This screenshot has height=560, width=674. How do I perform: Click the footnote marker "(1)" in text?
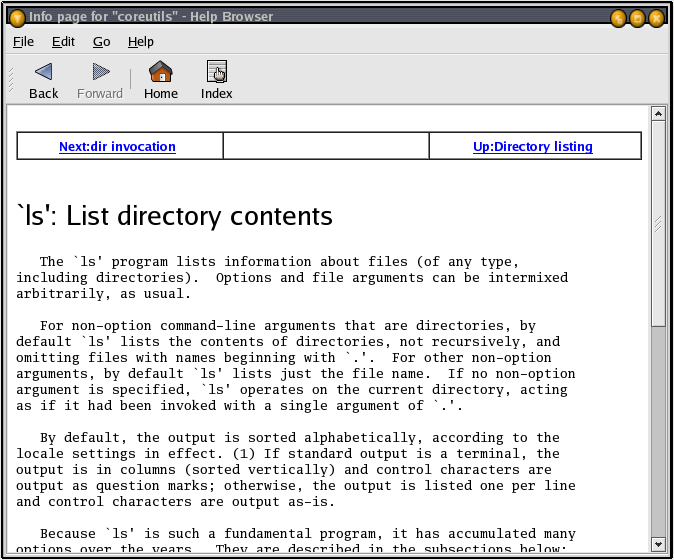click(x=244, y=454)
